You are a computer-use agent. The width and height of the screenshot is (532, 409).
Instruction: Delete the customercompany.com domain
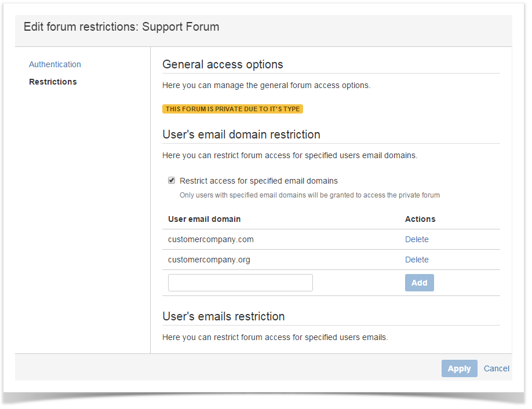[x=417, y=239]
